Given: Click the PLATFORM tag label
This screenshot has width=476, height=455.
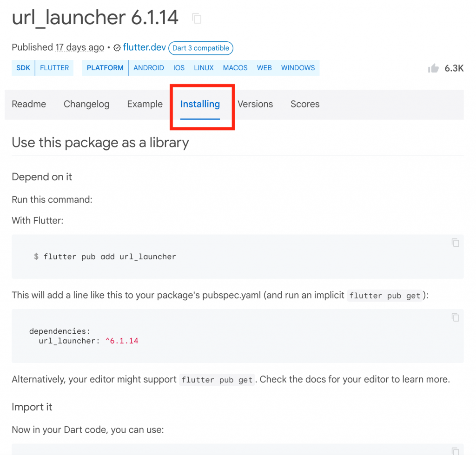Looking at the screenshot, I should (105, 68).
